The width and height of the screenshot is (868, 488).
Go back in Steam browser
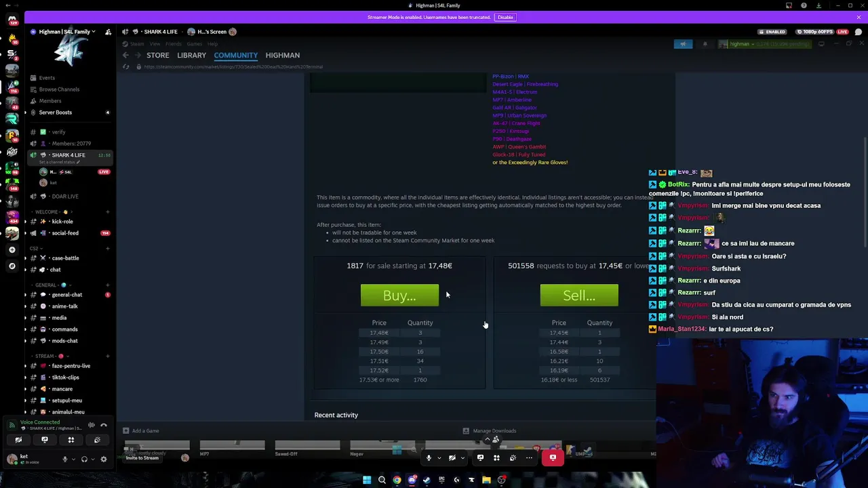tap(125, 55)
